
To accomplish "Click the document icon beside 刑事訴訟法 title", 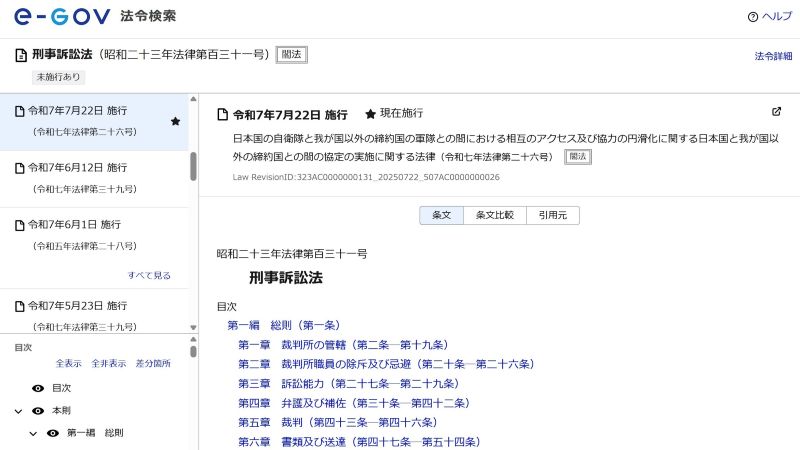I will [20, 55].
